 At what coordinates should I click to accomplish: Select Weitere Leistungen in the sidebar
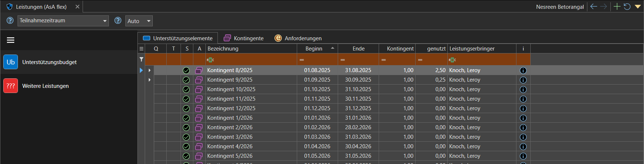coord(45,86)
